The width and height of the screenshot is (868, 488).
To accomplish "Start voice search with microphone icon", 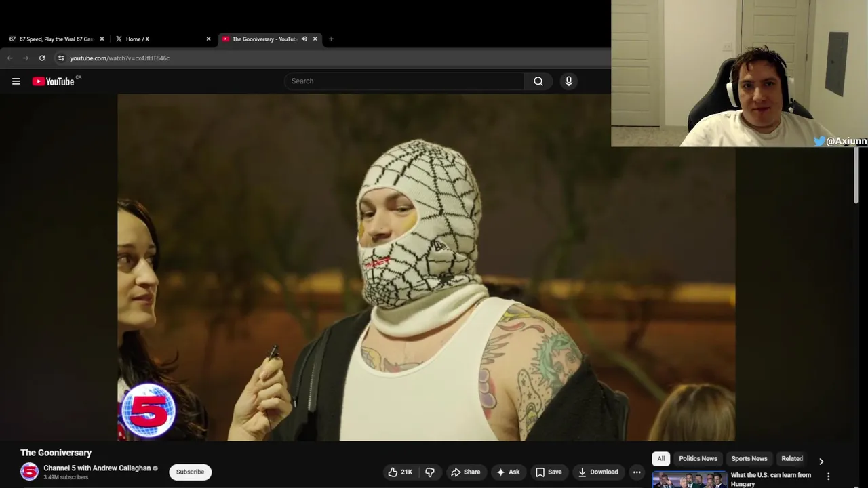I will [x=568, y=81].
